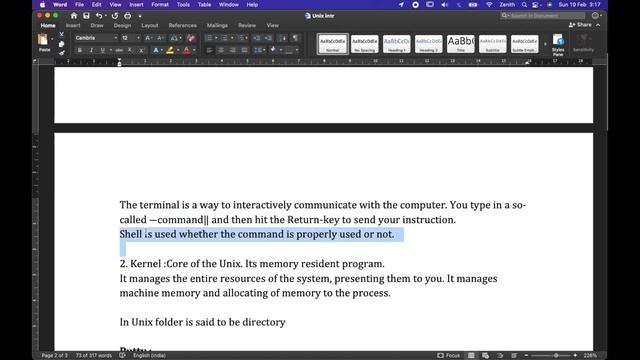Print the document with the printer icon
Screen dimensions: 640x360
127,16
